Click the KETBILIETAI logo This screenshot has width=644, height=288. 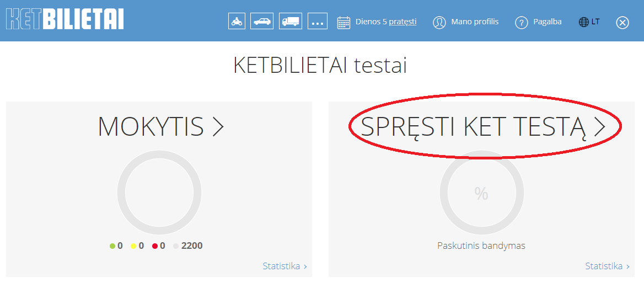click(65, 18)
